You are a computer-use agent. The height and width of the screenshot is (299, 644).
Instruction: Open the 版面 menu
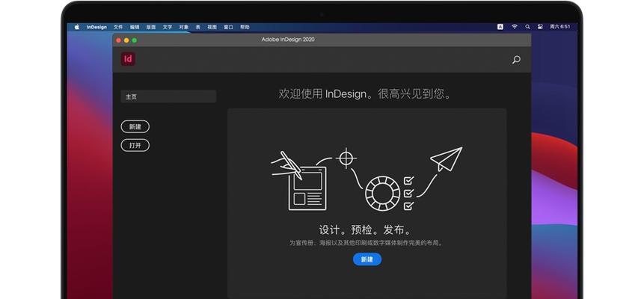tap(151, 27)
